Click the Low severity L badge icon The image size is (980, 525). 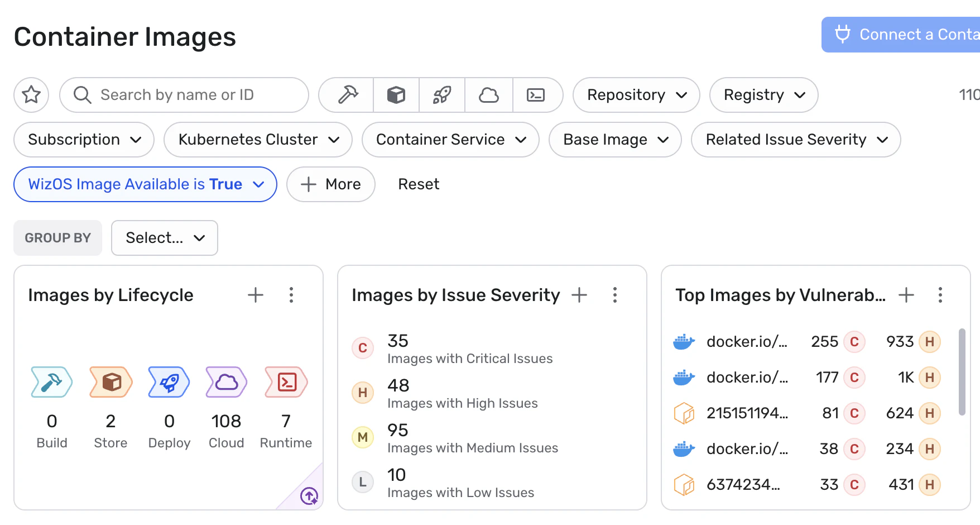coord(363,482)
